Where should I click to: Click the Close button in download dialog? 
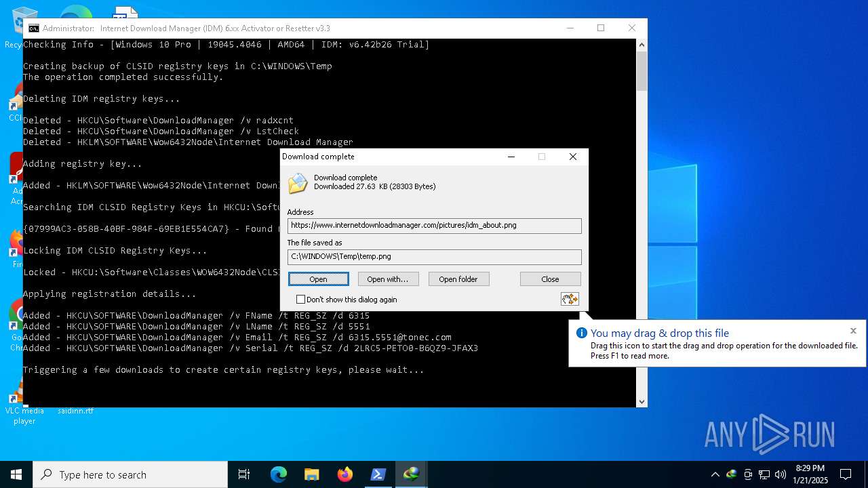point(550,279)
